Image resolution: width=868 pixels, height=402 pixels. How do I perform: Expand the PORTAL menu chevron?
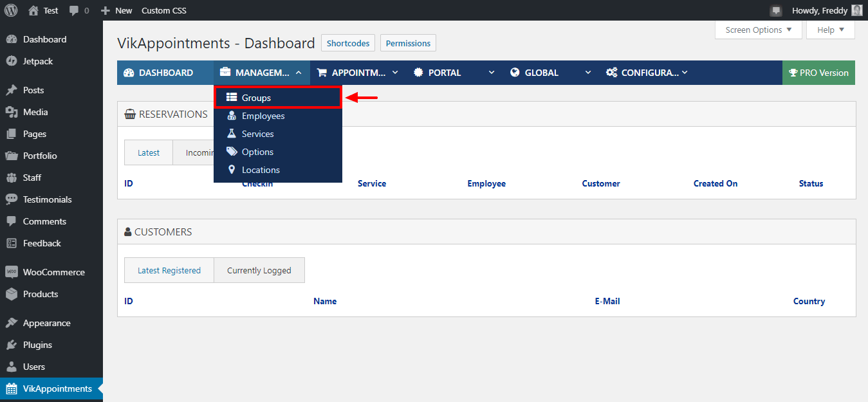click(x=492, y=73)
